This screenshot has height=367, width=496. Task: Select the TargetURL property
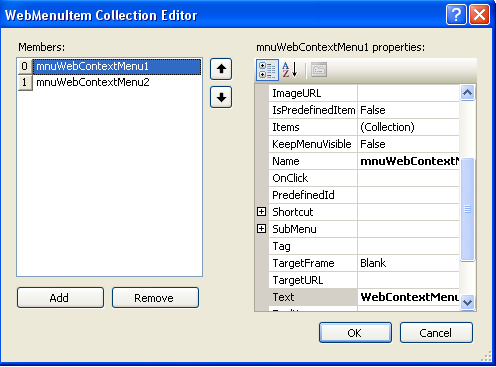tap(313, 280)
